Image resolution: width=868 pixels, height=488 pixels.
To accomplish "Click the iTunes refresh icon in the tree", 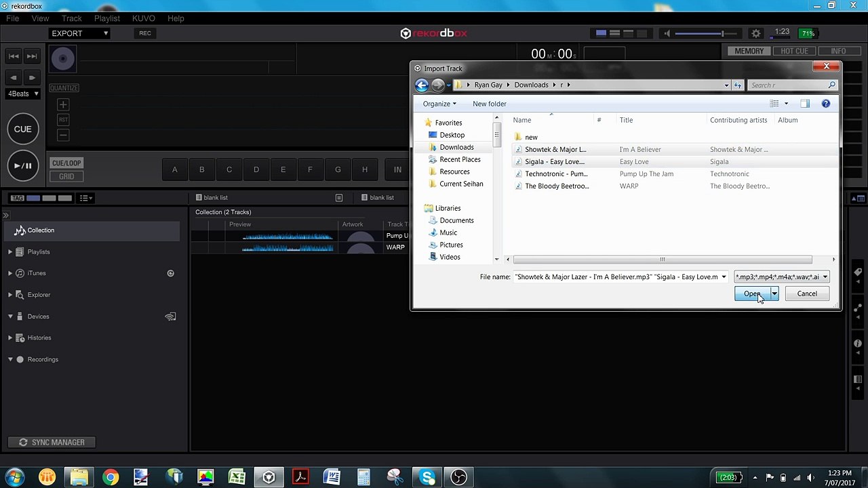I will click(171, 273).
